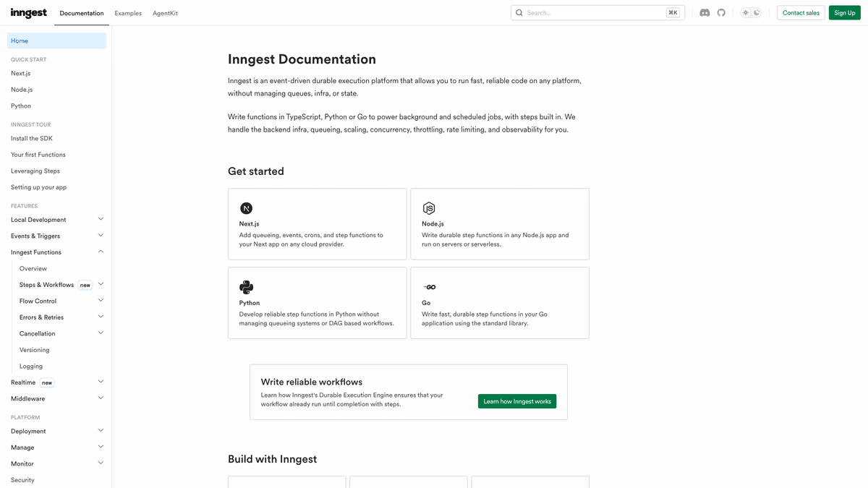Click the Go card logo icon
868x488 pixels.
pos(430,287)
